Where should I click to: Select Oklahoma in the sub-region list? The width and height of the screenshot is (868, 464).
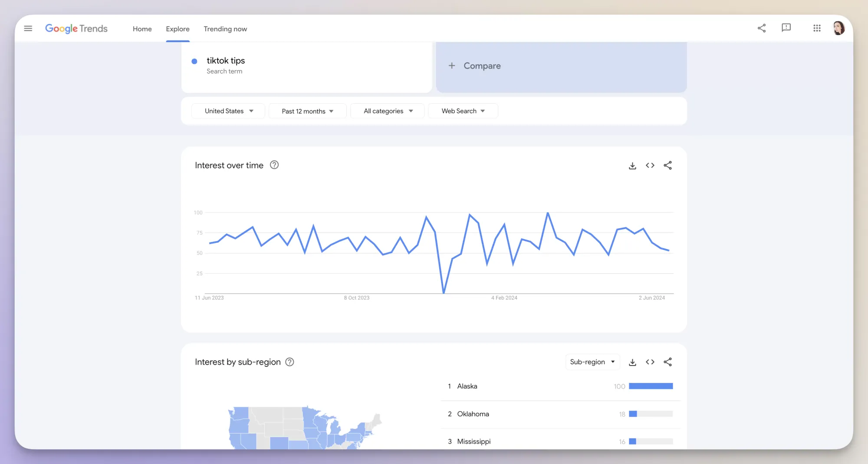(x=473, y=414)
